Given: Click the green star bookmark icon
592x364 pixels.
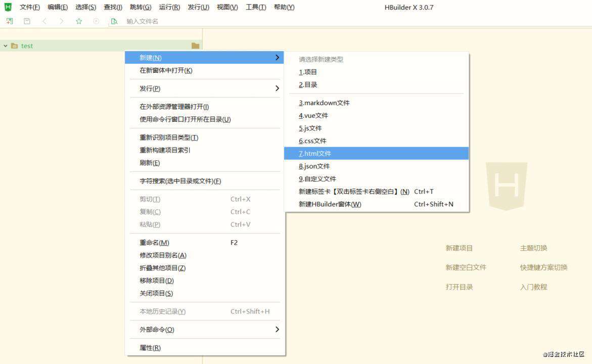Looking at the screenshot, I should pyautogui.click(x=79, y=21).
